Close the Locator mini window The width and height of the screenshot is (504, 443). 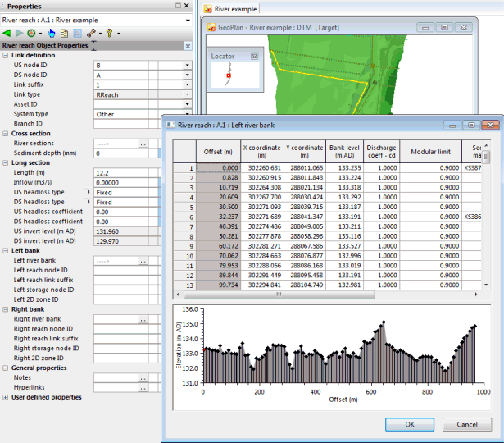254,56
